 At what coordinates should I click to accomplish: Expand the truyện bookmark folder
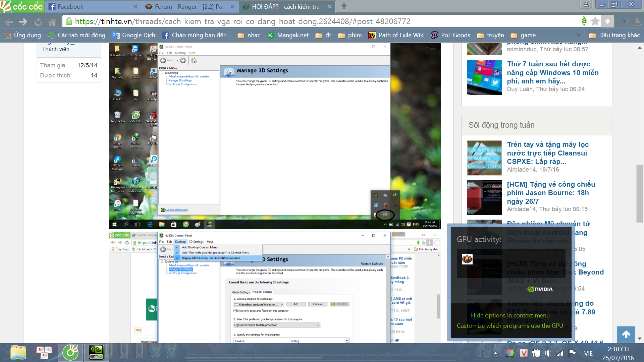click(490, 35)
